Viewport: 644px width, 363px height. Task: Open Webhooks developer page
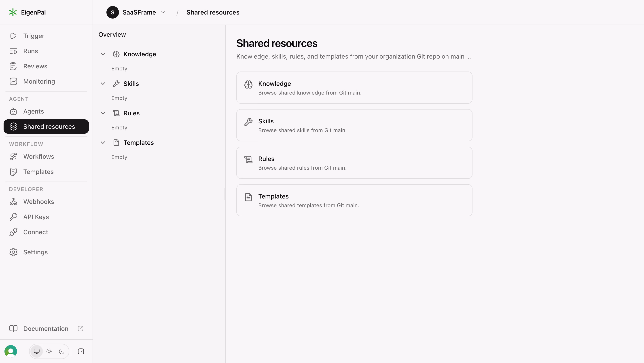(46, 202)
